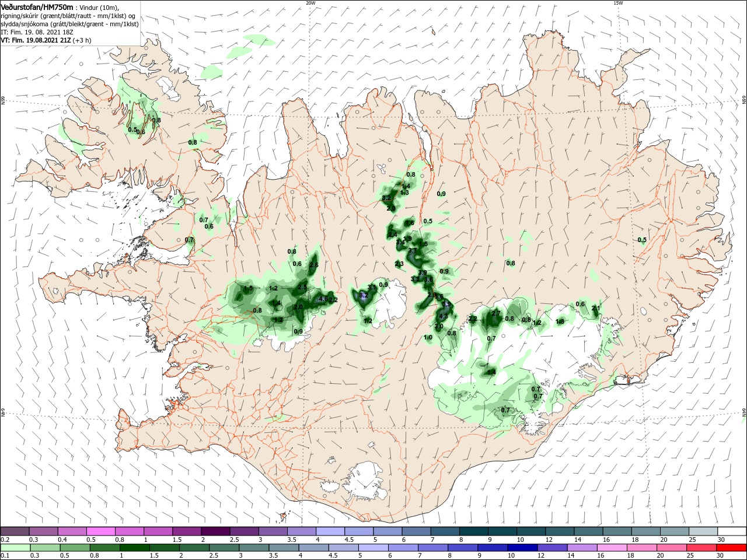The height and width of the screenshot is (560, 747).
Task: Click the bright pink 0.5 snow legend swatch
Action: coord(101,531)
